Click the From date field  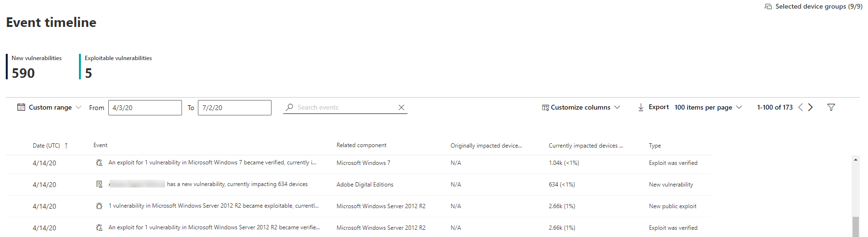(145, 108)
